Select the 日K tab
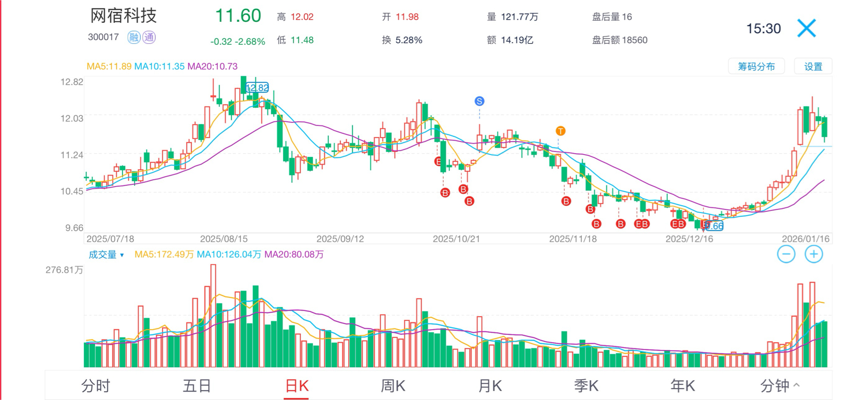The image size is (868, 400). click(297, 386)
